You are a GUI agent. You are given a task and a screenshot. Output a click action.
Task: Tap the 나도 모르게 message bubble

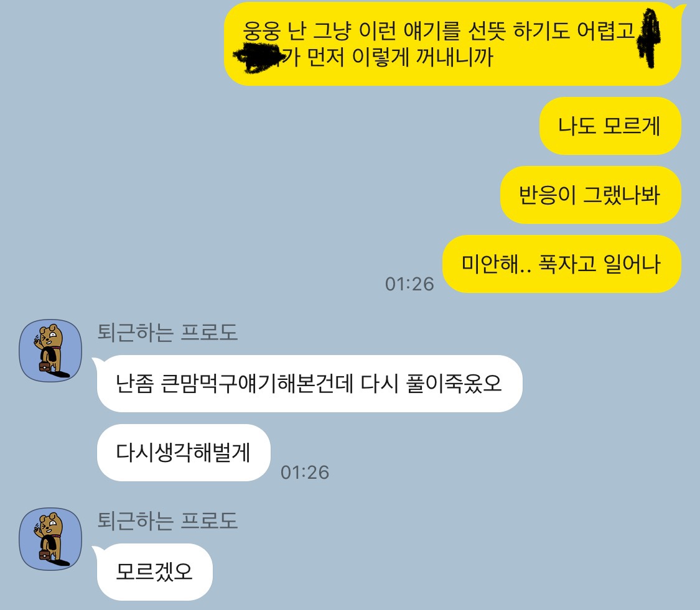(x=610, y=126)
